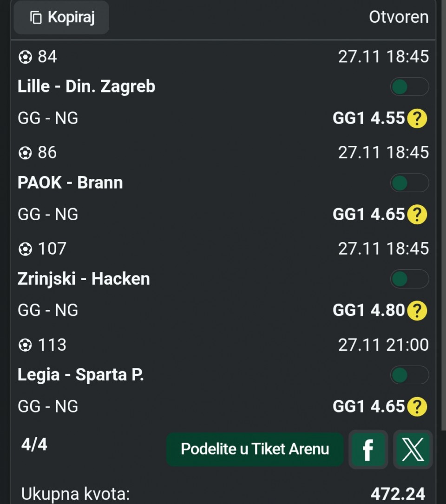Click the soccer ball icon next to 84
The image size is (446, 504).
pos(25,57)
